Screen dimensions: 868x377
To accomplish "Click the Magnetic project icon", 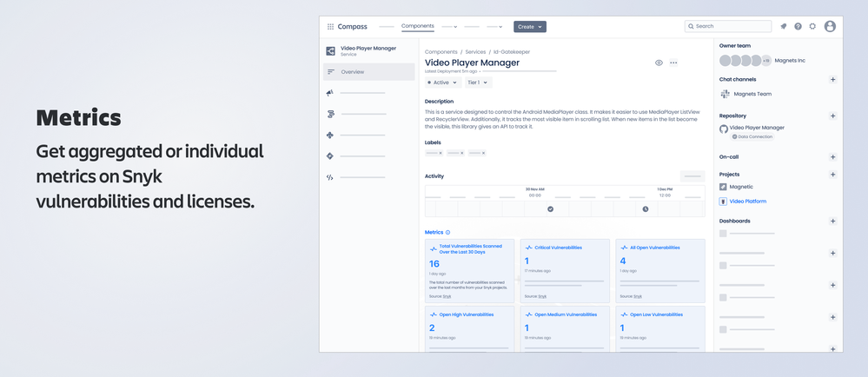I will coord(723,187).
